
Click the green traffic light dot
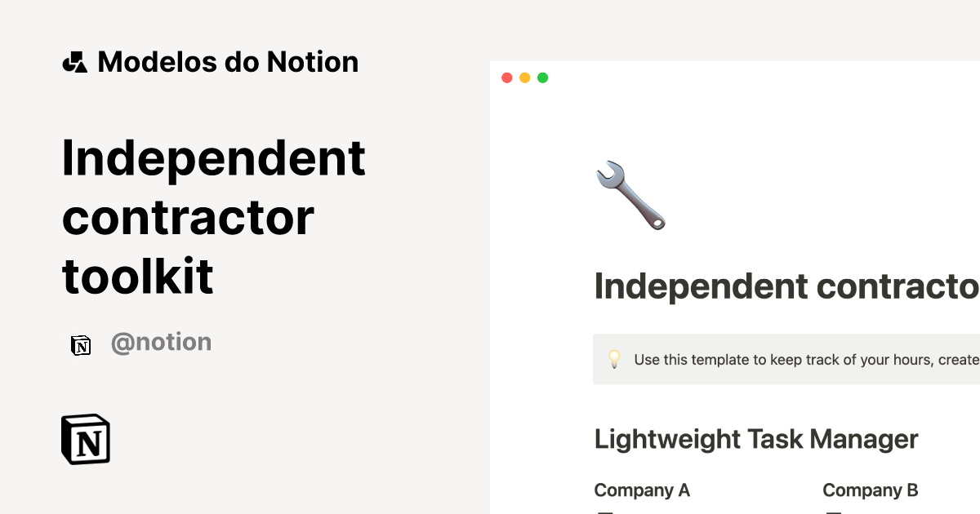coord(541,78)
